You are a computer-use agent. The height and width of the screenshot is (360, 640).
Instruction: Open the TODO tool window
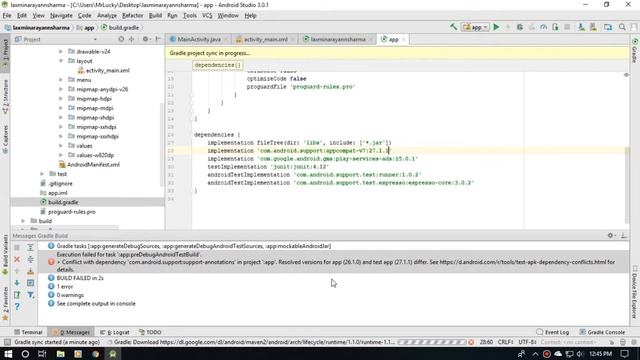[x=150, y=332]
